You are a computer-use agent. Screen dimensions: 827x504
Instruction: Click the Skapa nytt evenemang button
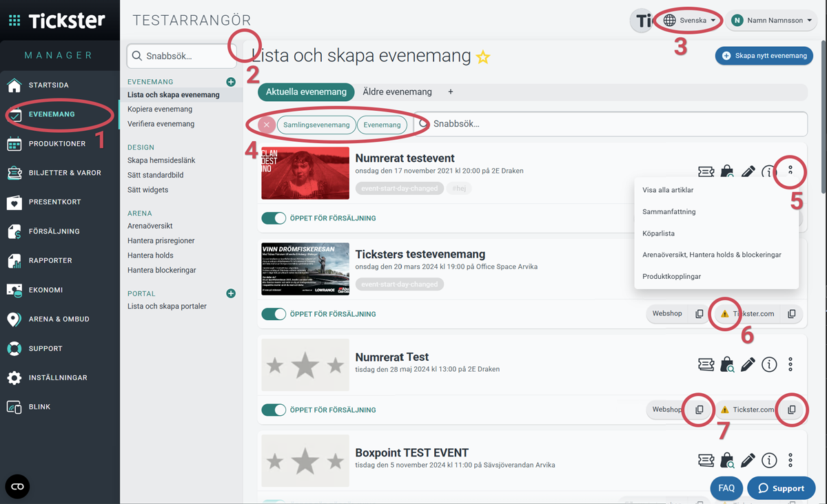764,56
